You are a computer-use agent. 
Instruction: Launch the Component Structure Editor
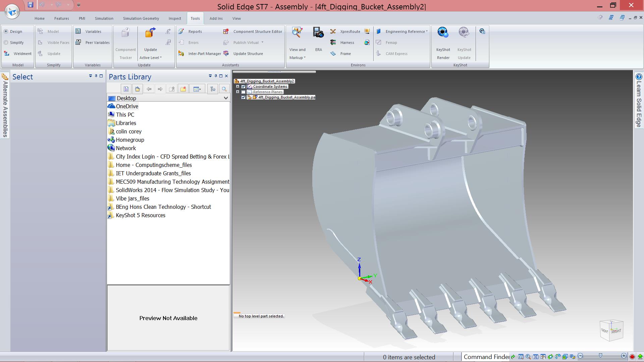pyautogui.click(x=253, y=32)
